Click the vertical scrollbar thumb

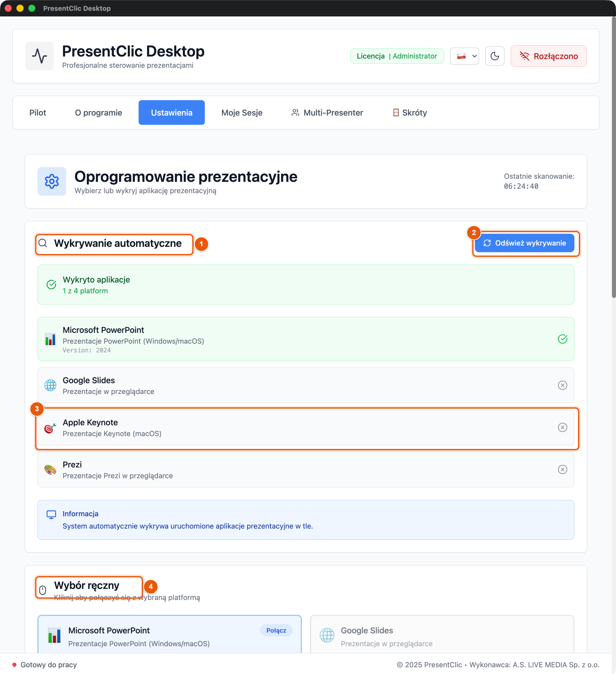pyautogui.click(x=613, y=158)
